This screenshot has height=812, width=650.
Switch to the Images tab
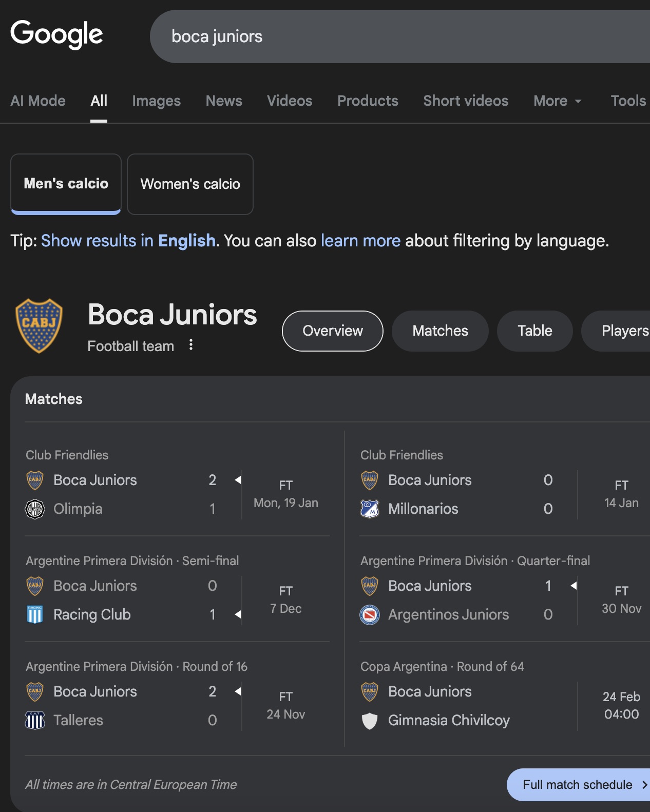pyautogui.click(x=156, y=101)
